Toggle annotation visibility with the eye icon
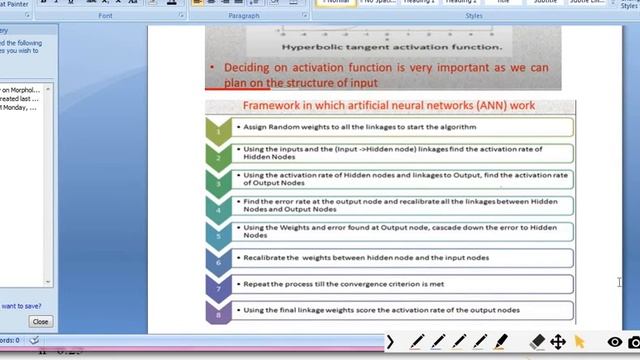640x360 pixels. (615, 342)
